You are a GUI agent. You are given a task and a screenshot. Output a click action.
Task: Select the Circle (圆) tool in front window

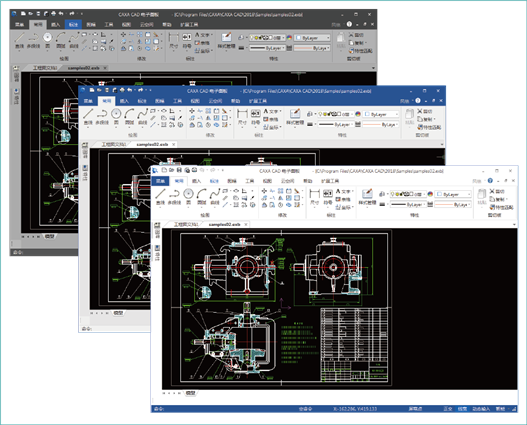(x=188, y=197)
